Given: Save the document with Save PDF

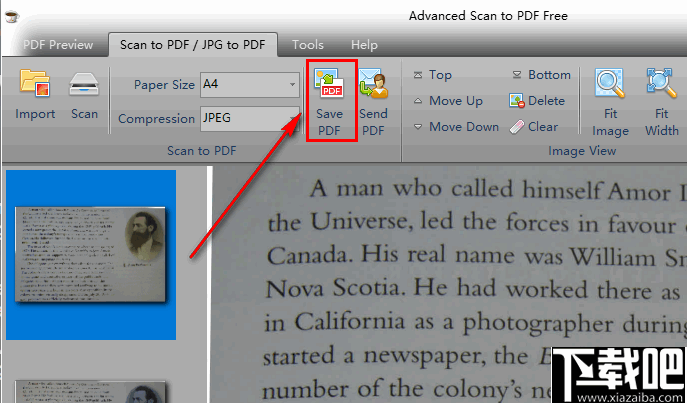Looking at the screenshot, I should pyautogui.click(x=331, y=101).
